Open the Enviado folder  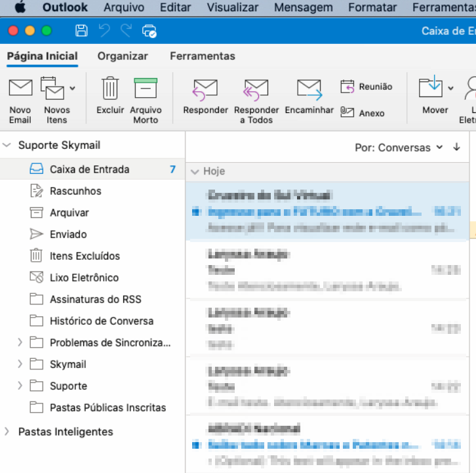pos(92,234)
